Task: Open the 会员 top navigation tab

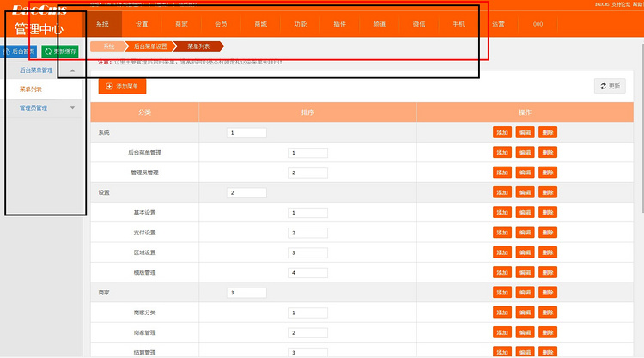Action: (x=221, y=24)
